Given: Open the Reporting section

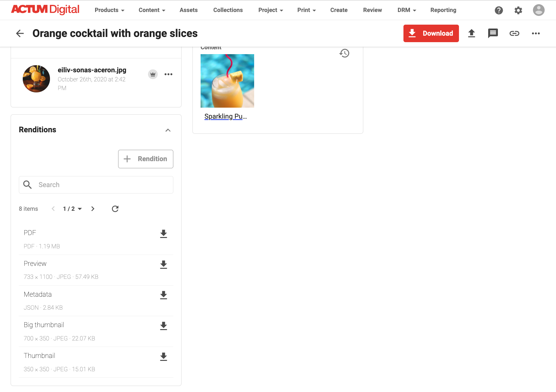Looking at the screenshot, I should click(x=443, y=10).
